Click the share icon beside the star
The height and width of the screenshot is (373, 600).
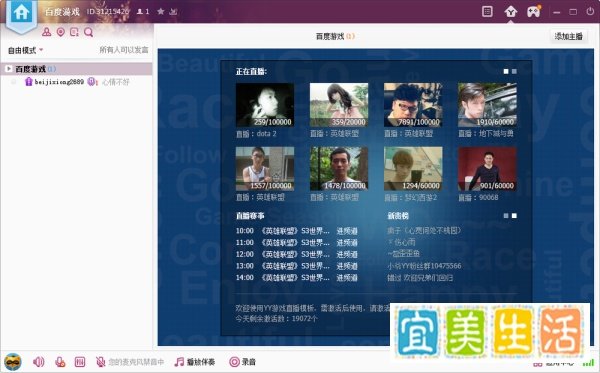(173, 11)
